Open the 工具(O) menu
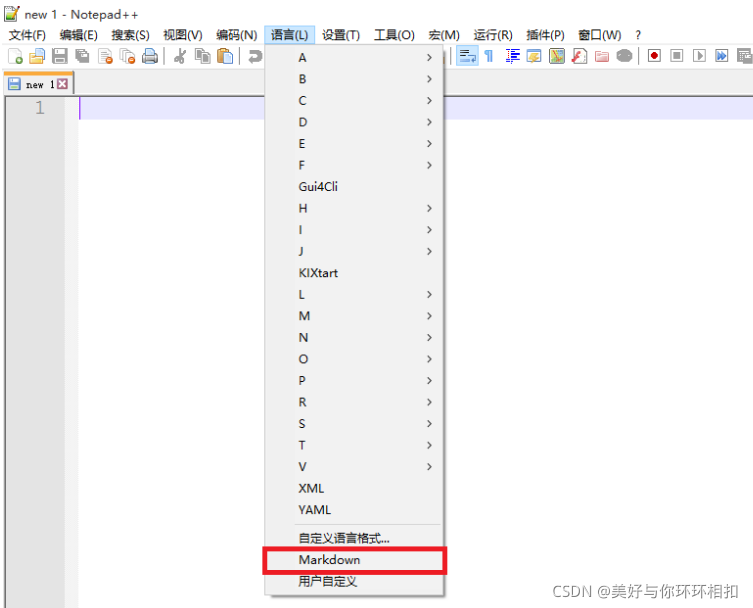This screenshot has height=608, width=753. point(394,35)
